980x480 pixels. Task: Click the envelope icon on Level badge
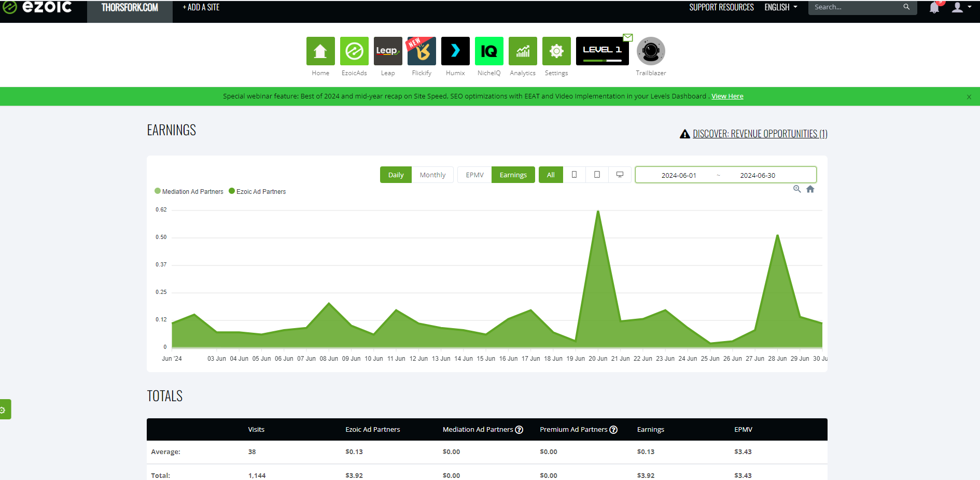point(628,38)
